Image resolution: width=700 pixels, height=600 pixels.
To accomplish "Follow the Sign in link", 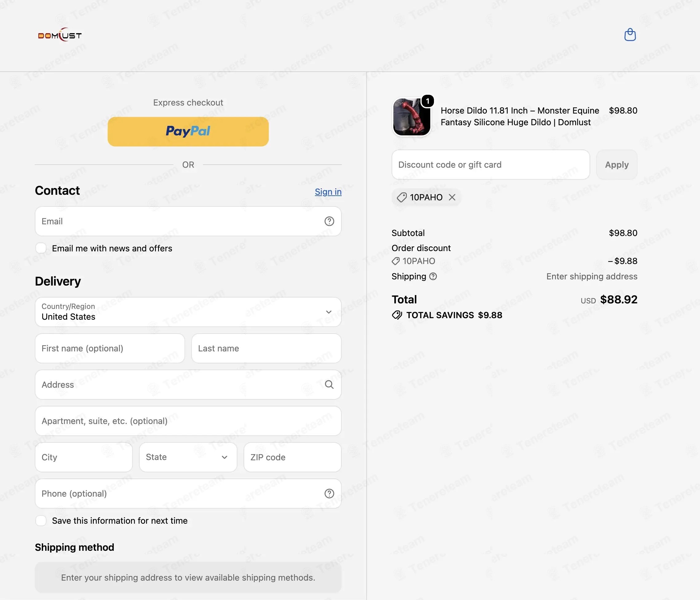I will coord(328,192).
